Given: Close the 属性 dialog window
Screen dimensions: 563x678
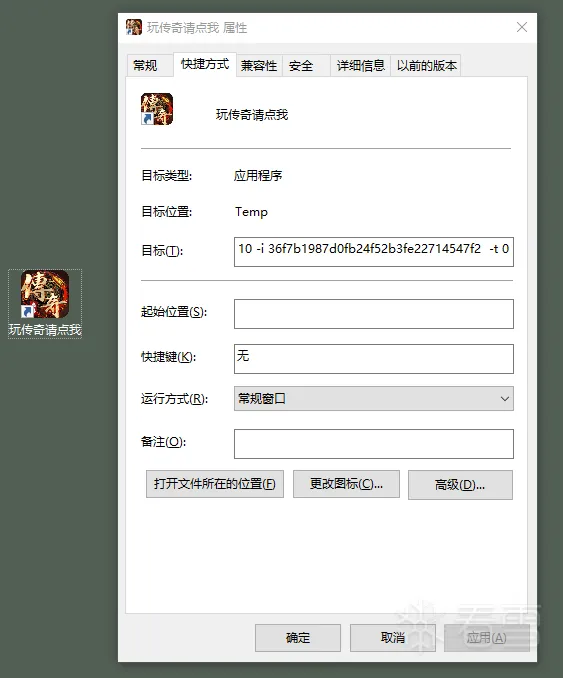Looking at the screenshot, I should click(522, 27).
